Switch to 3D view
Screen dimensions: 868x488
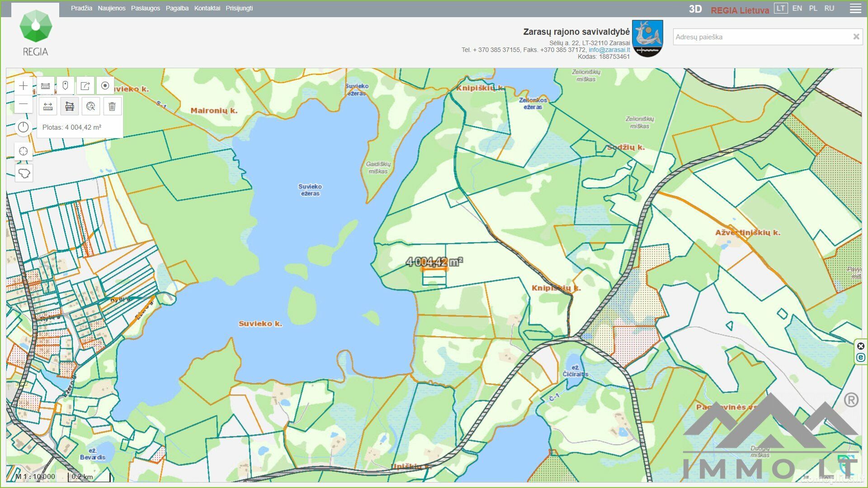695,9
